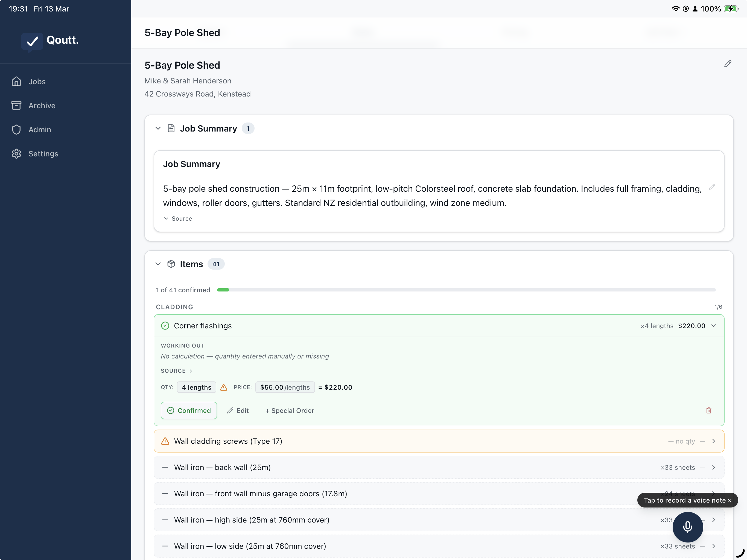Edit the job summary text pencil
This screenshot has width=747, height=560.
click(711, 187)
